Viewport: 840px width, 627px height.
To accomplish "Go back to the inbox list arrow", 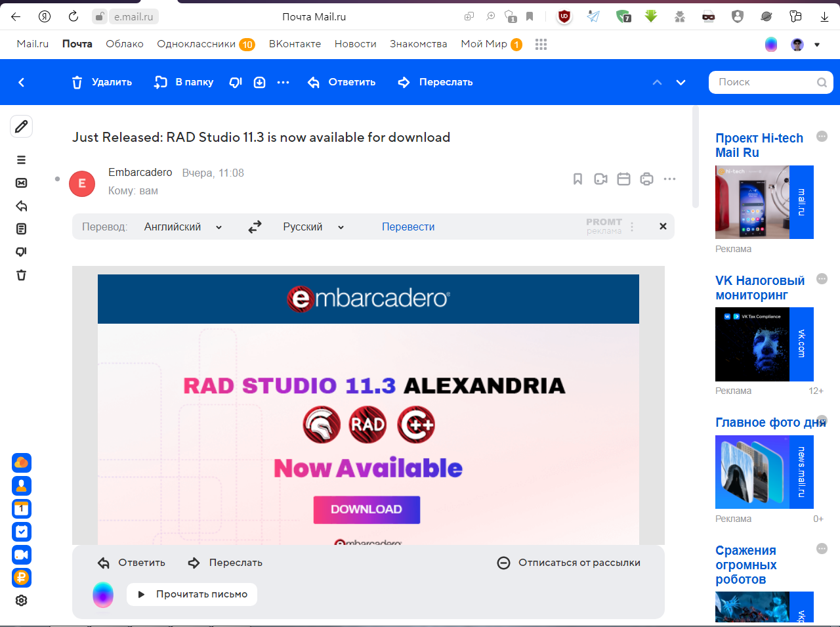I will pos(22,82).
